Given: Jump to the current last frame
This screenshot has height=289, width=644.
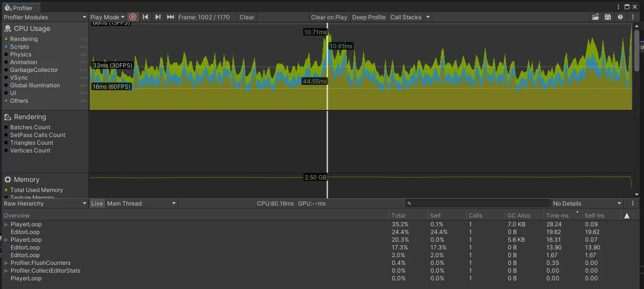Looking at the screenshot, I should (x=171, y=17).
